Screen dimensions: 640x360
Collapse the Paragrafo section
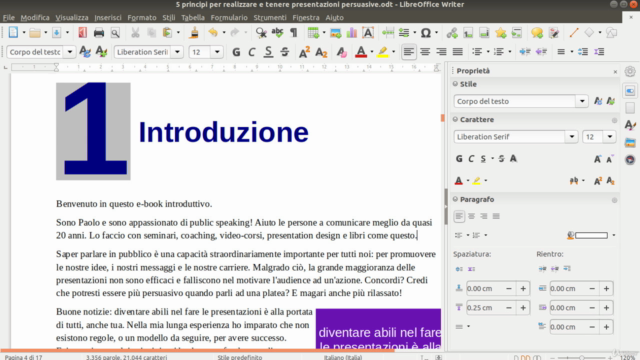(455, 199)
